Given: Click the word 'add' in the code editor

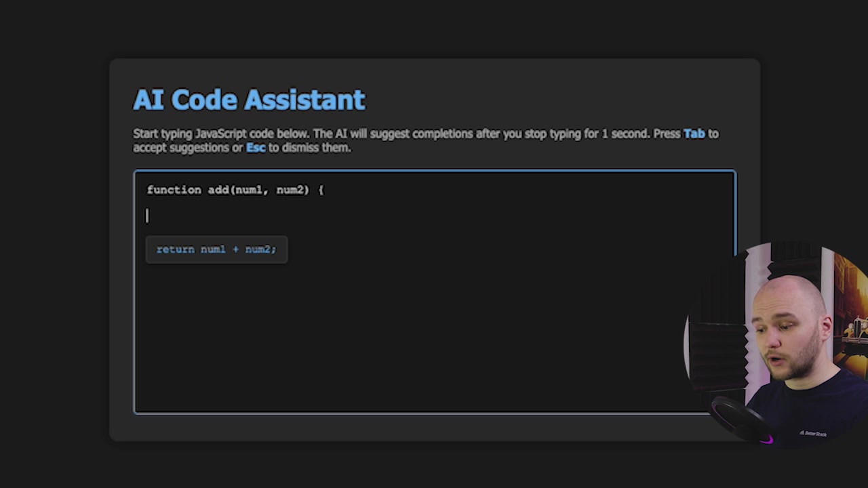Looking at the screenshot, I should point(218,190).
